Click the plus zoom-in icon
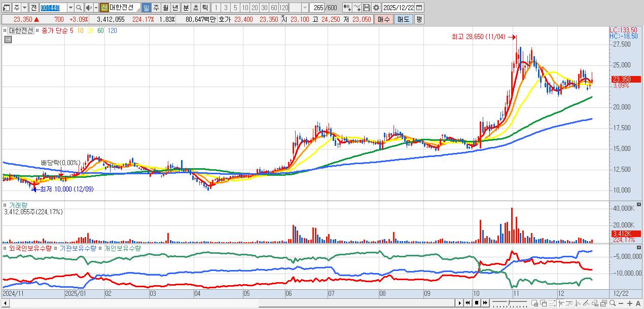This screenshot has height=309, width=644. pos(630,303)
